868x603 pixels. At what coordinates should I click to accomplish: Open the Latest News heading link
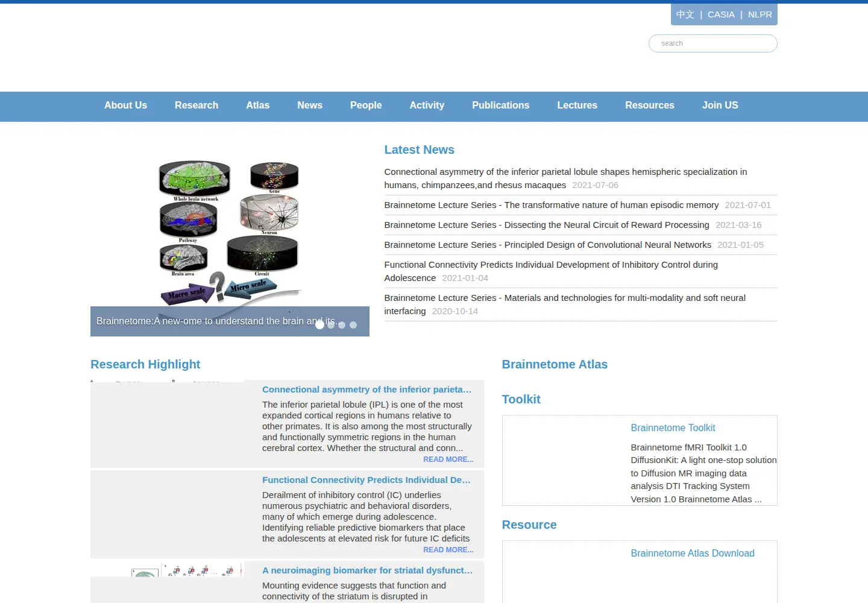coord(419,150)
